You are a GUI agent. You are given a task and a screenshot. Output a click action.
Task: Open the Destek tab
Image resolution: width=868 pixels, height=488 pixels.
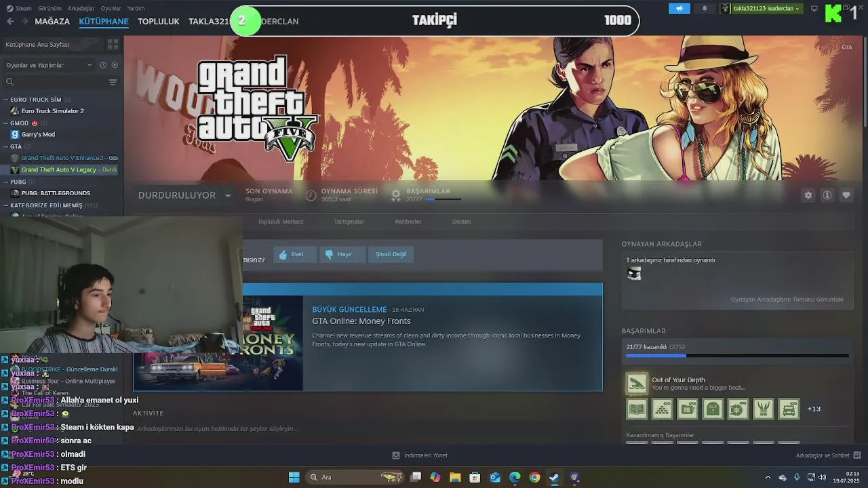[462, 222]
